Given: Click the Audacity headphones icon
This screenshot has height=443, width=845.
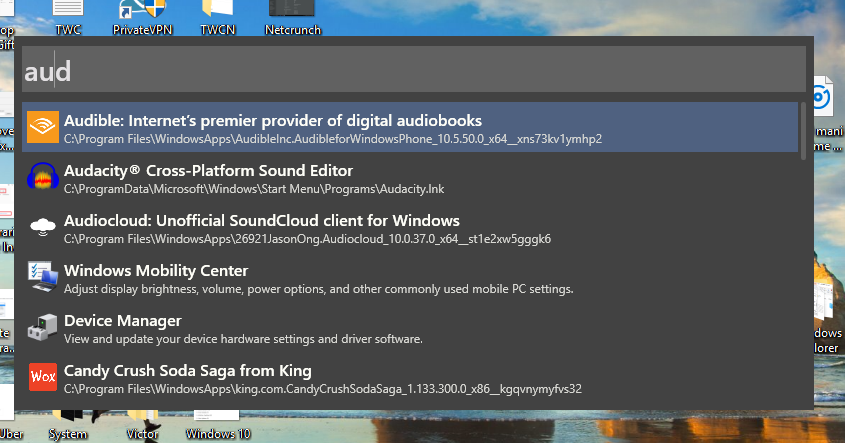Looking at the screenshot, I should [42, 177].
